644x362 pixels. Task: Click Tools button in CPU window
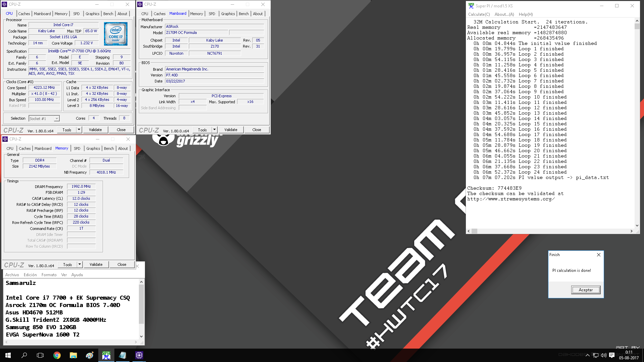[x=67, y=130]
